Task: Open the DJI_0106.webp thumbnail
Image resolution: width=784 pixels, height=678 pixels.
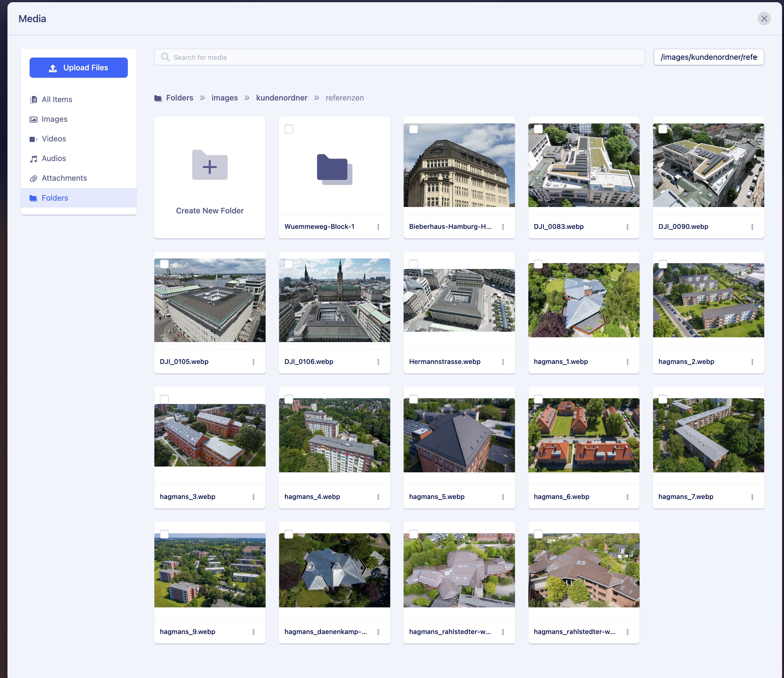Action: (x=334, y=300)
